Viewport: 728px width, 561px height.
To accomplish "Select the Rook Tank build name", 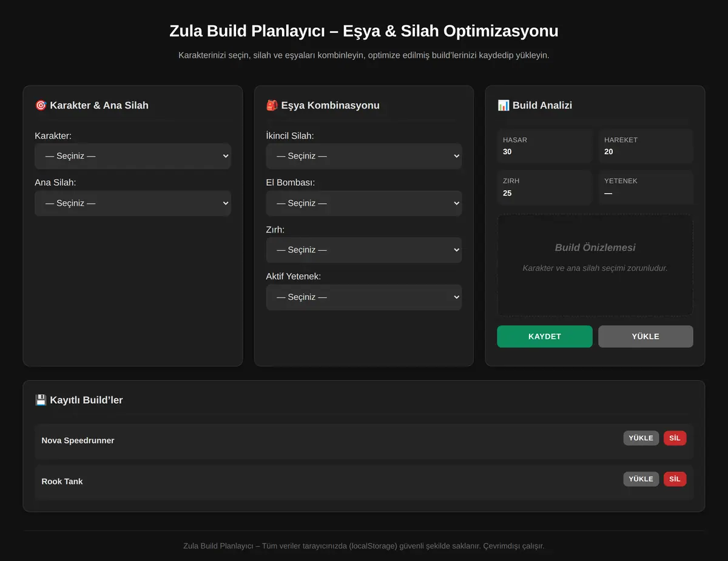I will tap(62, 481).
